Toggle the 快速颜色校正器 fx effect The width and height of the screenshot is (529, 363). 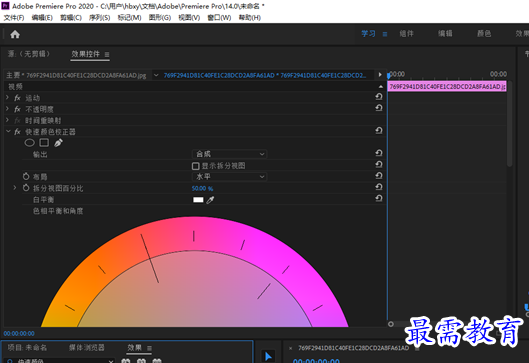[x=18, y=132]
